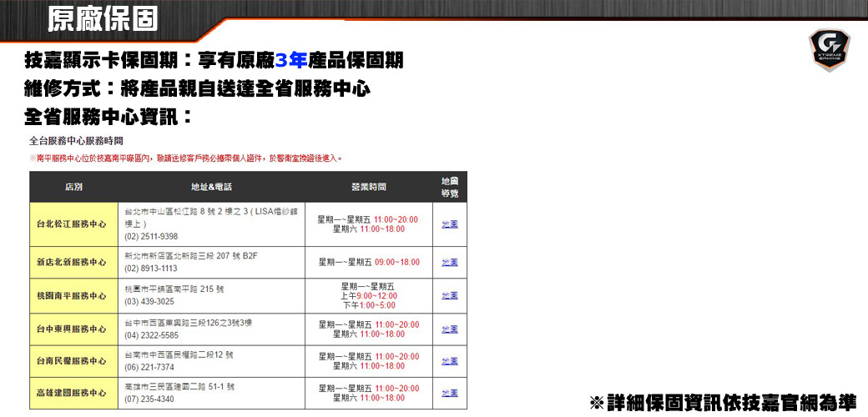Click the 09:00~18:00 hours for 新店北新
Viewport: 868px width, 417px height.
397,262
